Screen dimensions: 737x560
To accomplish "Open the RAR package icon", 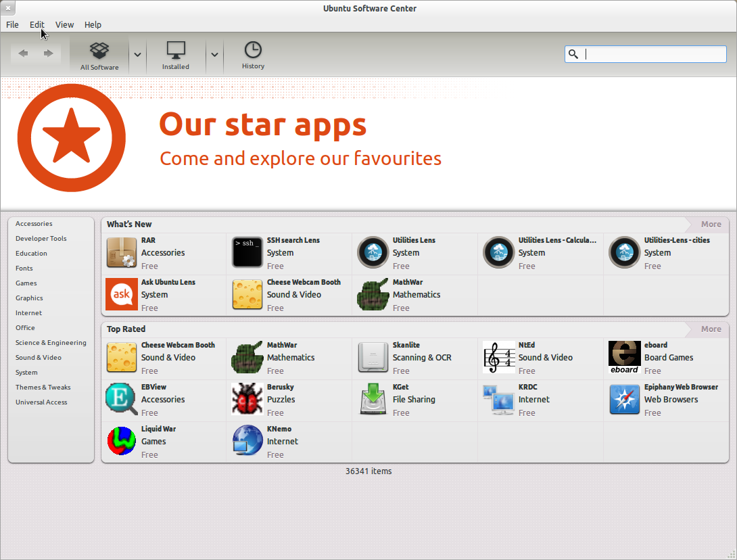I will [122, 252].
